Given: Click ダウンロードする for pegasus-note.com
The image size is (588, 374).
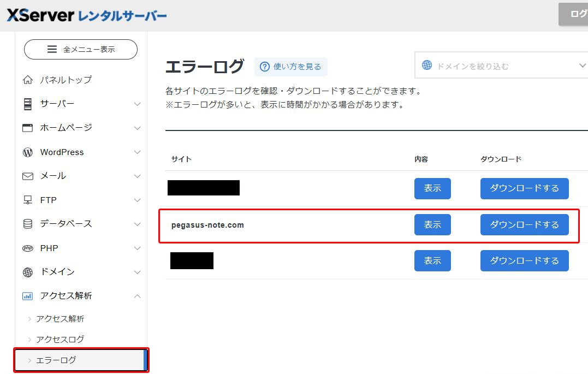Looking at the screenshot, I should [x=524, y=225].
